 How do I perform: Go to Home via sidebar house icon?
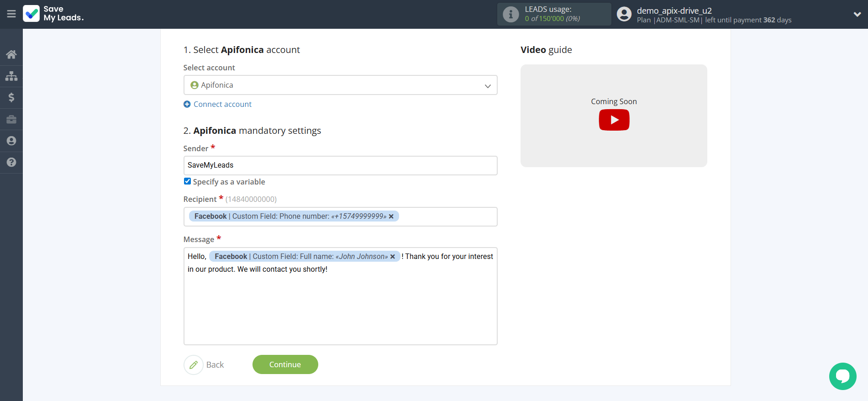point(11,54)
